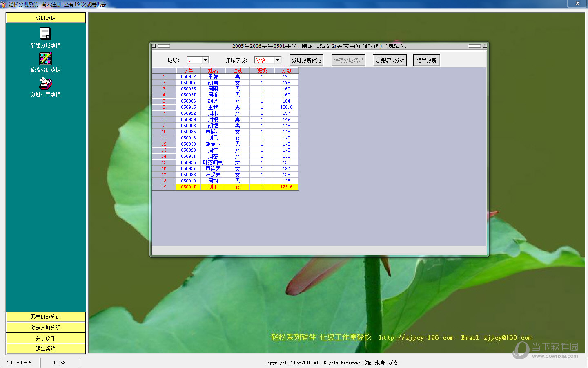Click the report window control icon at top-left
The height and width of the screenshot is (368, 588).
click(x=154, y=46)
